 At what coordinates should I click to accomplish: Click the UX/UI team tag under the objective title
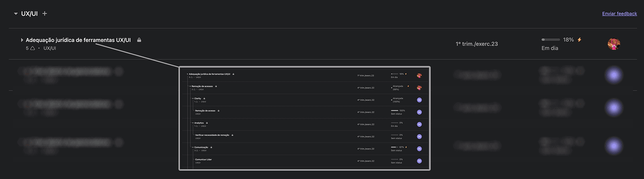point(50,48)
